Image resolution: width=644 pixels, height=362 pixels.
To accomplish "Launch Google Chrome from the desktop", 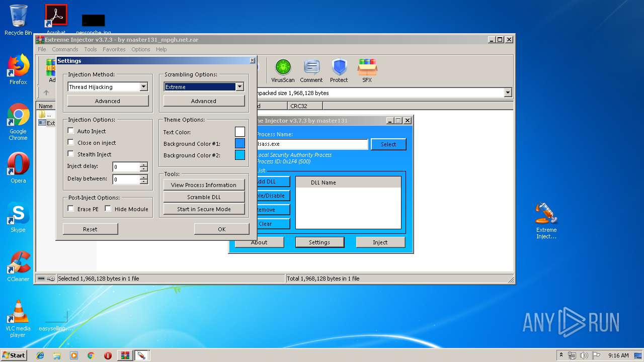I will [x=18, y=122].
